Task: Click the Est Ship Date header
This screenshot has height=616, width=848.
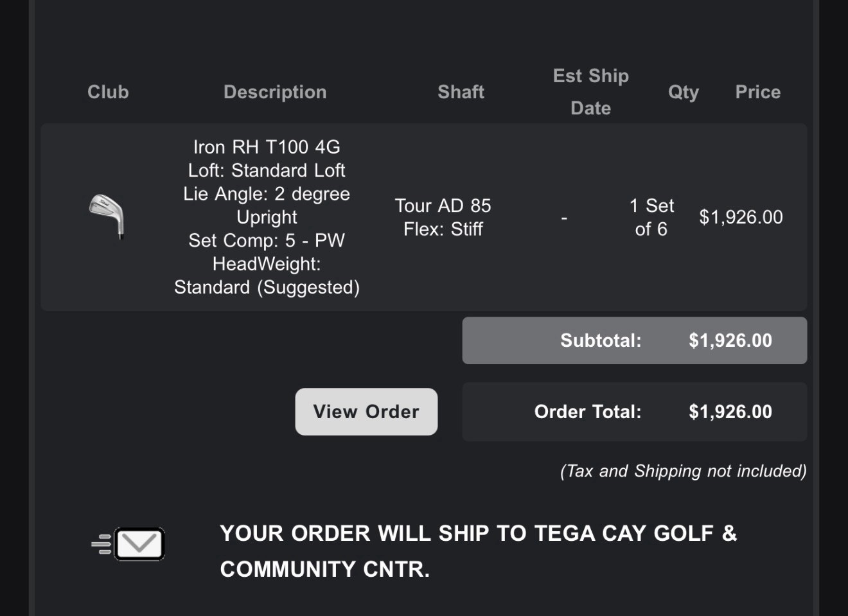Action: point(591,92)
